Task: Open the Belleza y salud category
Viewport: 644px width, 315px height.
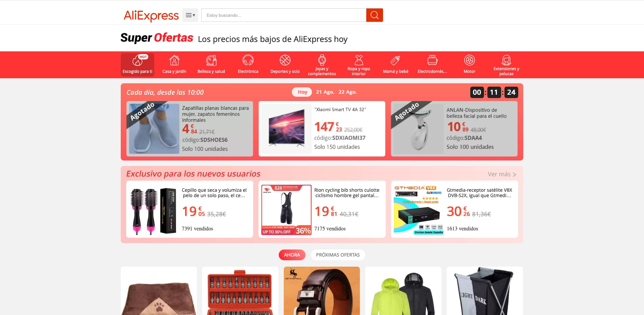Action: (x=211, y=65)
